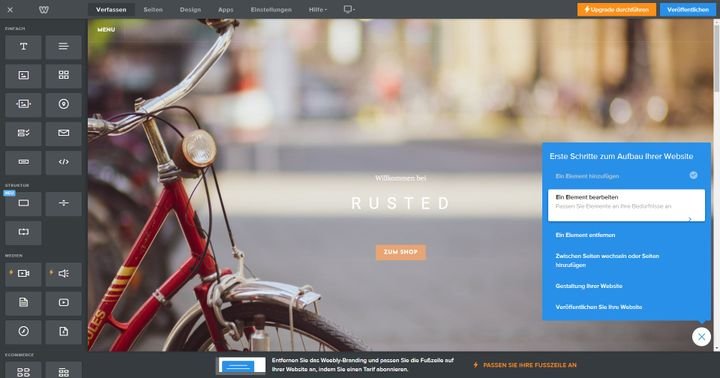Select the 'Willkommen bei' text
Image resolution: width=720 pixels, height=378 pixels.
coord(400,178)
